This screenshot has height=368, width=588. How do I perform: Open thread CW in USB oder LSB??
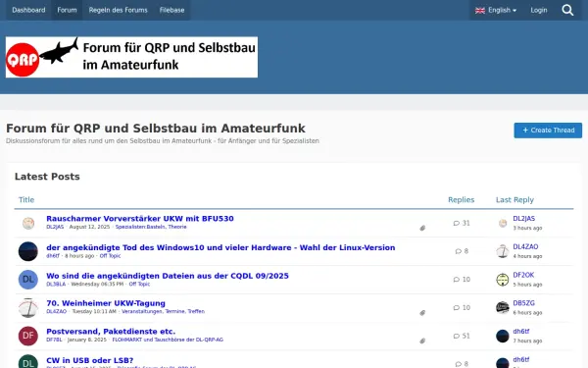pyautogui.click(x=89, y=360)
